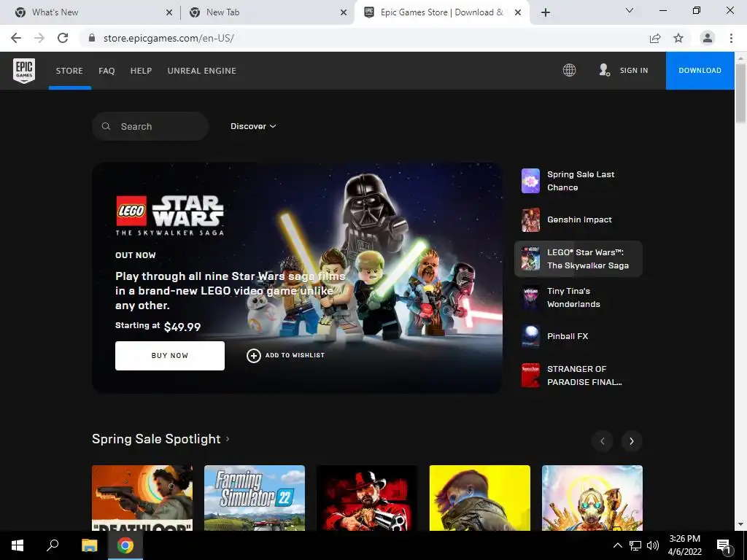Close the What's New tab

click(169, 13)
